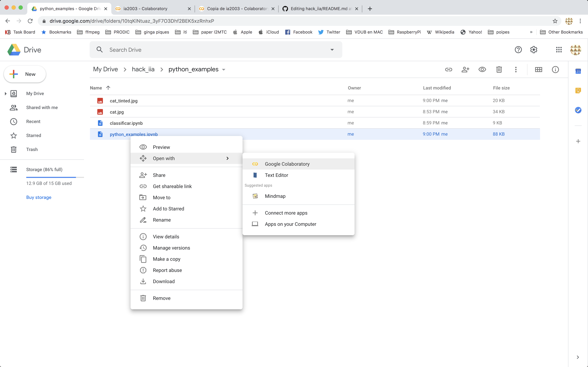
Task: Choose Google Colaboratory from Open with submenu
Action: pos(287,164)
